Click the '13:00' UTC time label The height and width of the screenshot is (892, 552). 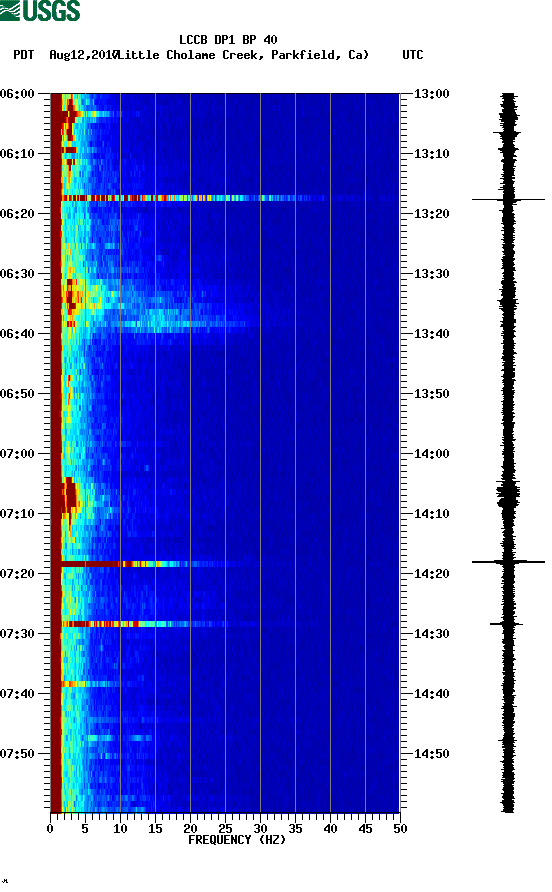pos(431,94)
